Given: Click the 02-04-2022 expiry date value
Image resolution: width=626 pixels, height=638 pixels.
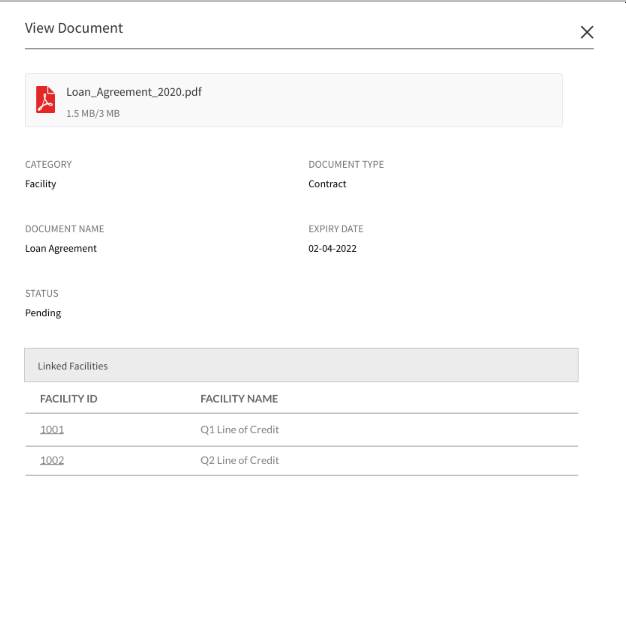Looking at the screenshot, I should [332, 248].
